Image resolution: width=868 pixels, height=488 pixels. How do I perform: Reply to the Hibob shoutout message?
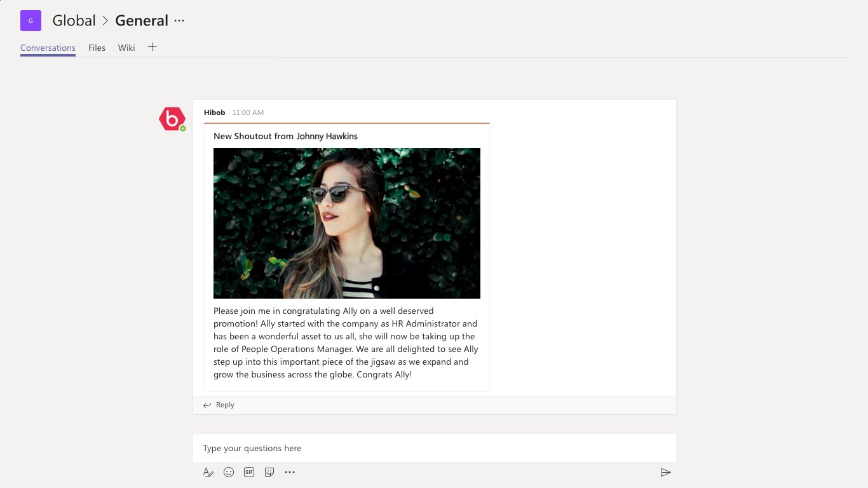coord(219,405)
